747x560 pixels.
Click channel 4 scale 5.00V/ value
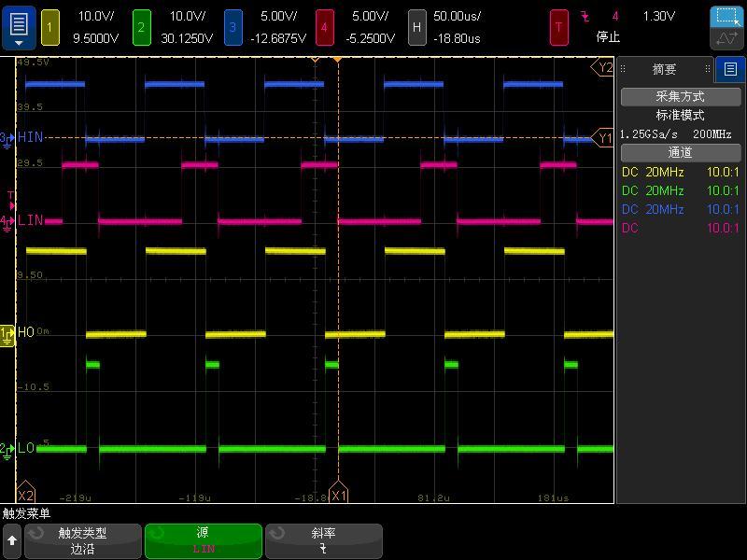pos(370,16)
